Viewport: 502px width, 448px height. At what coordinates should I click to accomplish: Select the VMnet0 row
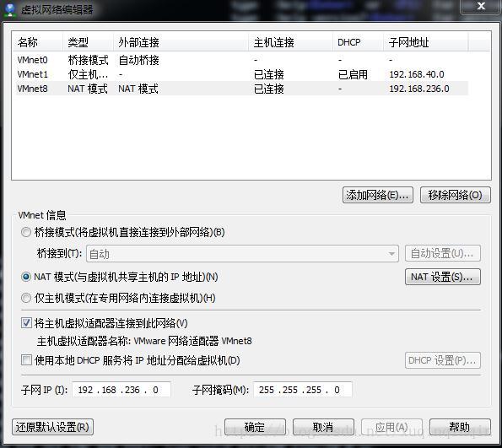pos(242,60)
